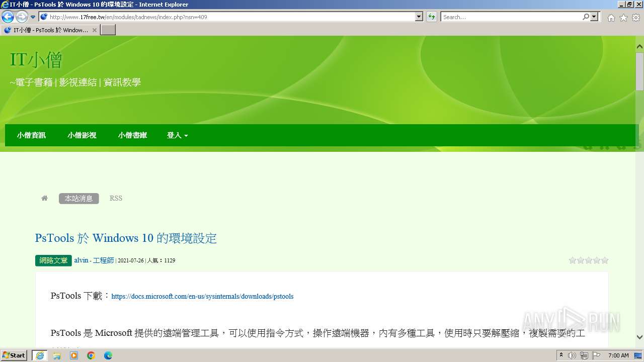
Task: Click the volume speaker tray icon
Action: pos(572,355)
